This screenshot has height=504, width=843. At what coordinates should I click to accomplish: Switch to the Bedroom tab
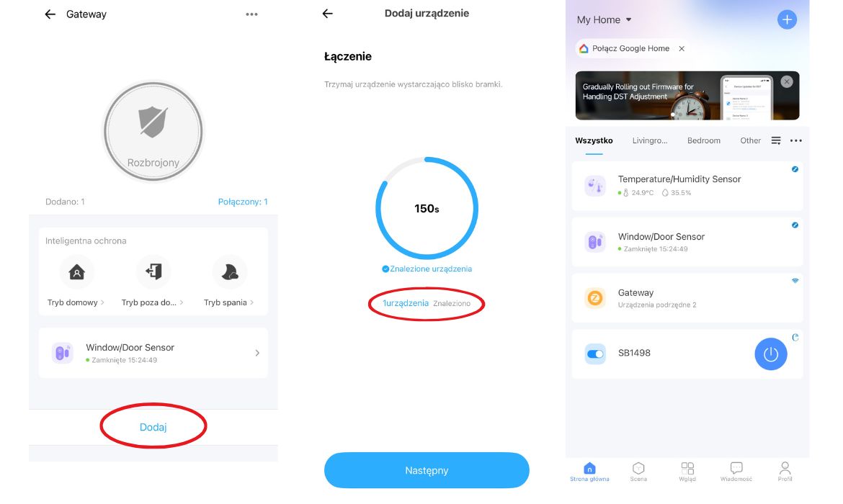click(x=703, y=140)
